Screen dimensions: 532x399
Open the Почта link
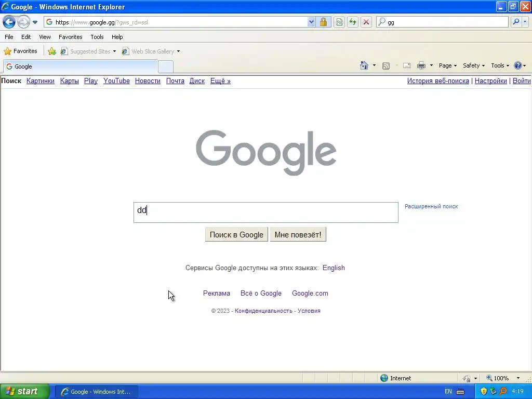[x=175, y=81]
